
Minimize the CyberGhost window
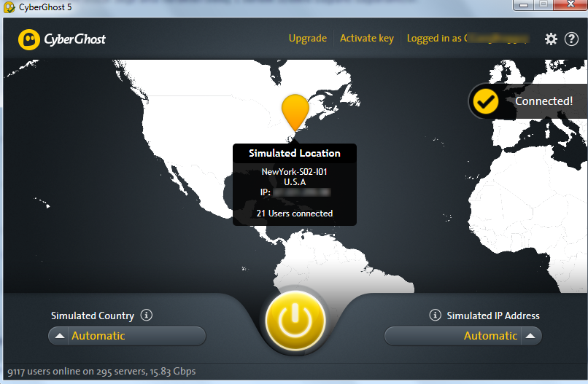525,5
